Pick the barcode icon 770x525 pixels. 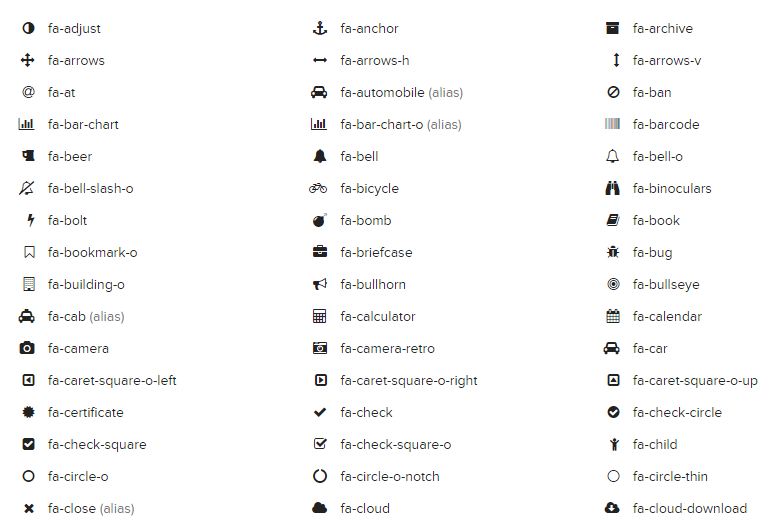(x=613, y=124)
